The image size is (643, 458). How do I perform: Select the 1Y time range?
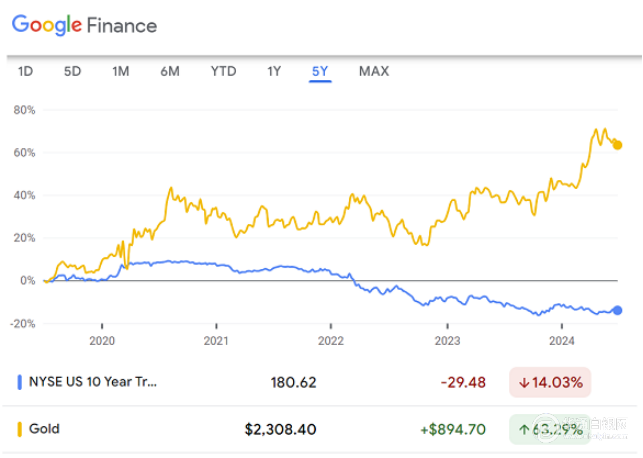[274, 71]
